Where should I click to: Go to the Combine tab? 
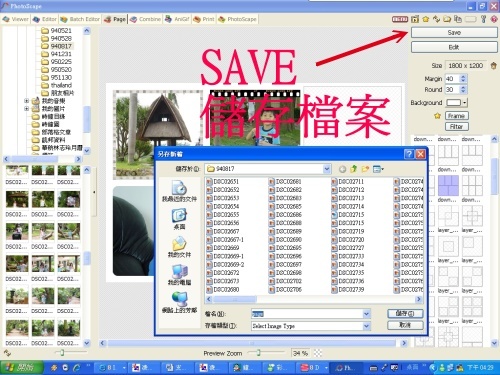(145, 19)
